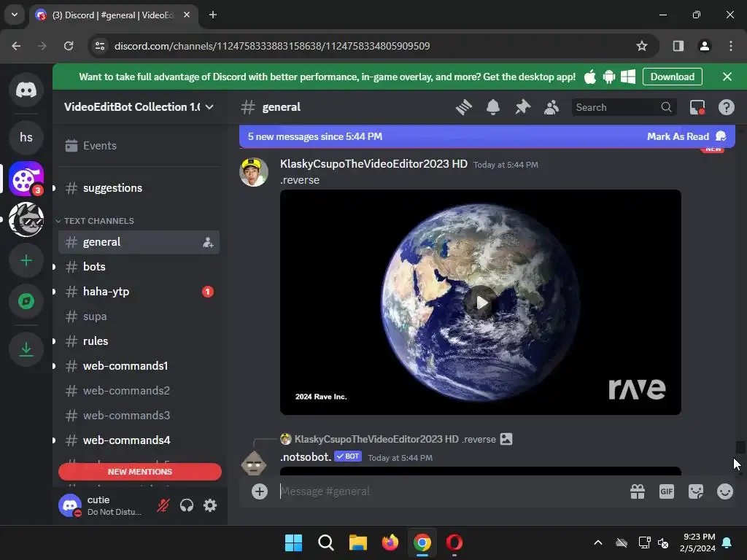
Task: Show hidden icons chevron in system tray
Action: [598, 542]
